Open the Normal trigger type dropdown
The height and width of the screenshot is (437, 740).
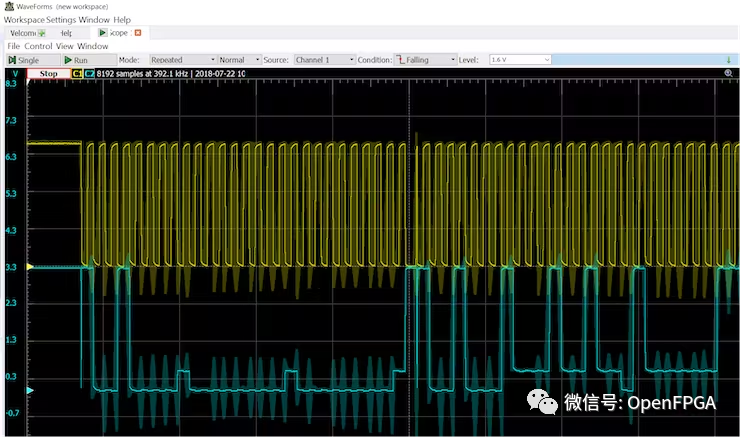(x=239, y=60)
